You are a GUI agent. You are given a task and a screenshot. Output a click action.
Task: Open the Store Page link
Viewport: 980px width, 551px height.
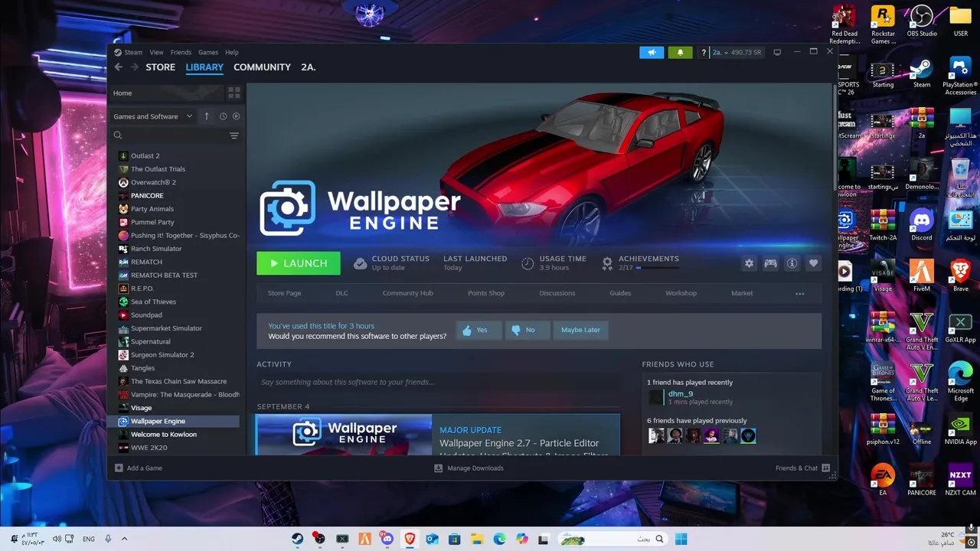pos(284,293)
